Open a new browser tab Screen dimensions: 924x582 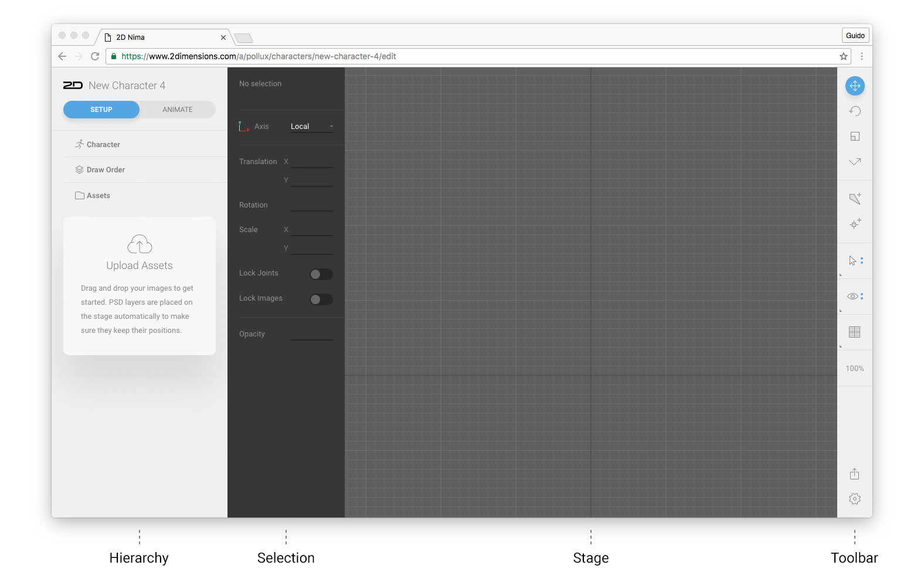243,38
